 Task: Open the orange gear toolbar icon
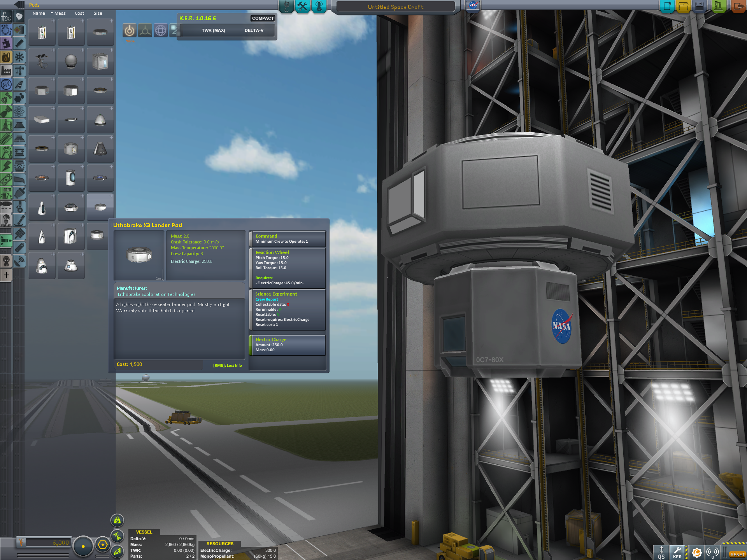(x=697, y=552)
